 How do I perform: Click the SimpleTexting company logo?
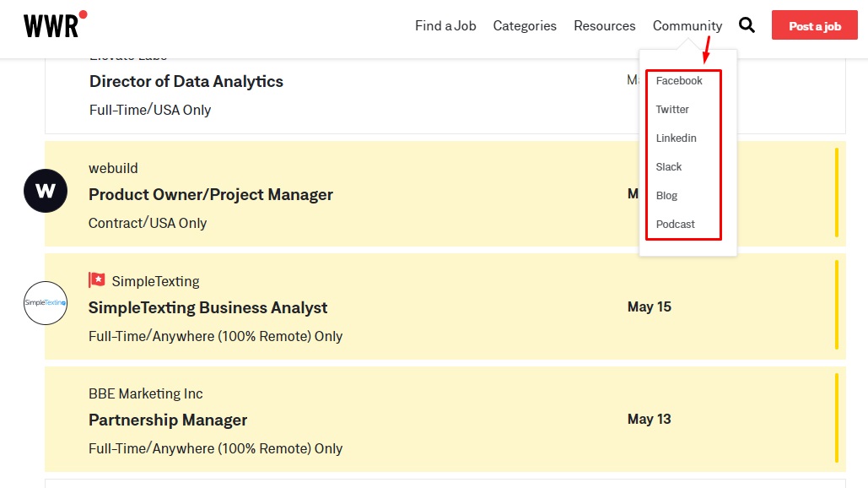(46, 303)
